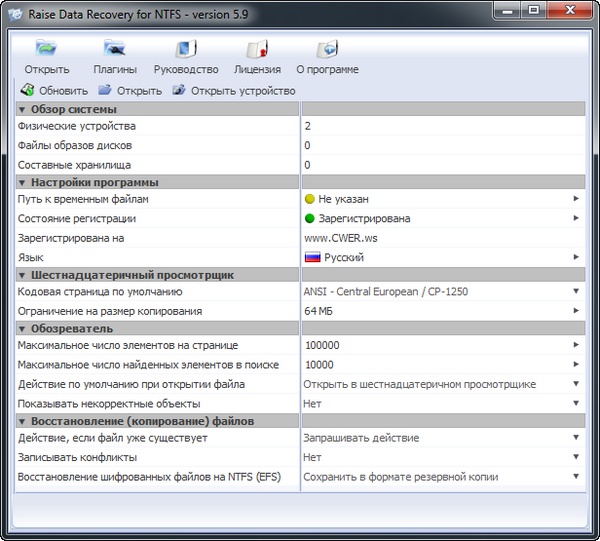Open the Записывать конфликты dropdown arrow
This screenshot has width=600, height=541.
[x=576, y=457]
